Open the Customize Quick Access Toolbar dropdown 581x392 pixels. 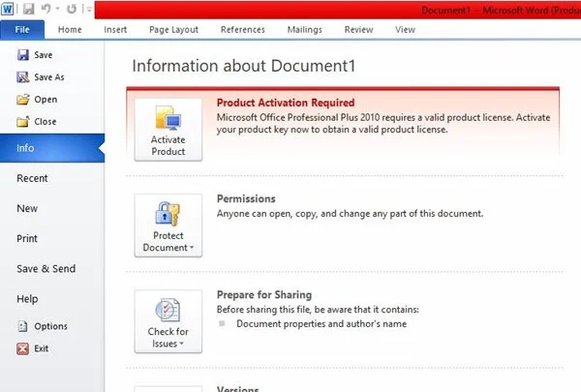pos(89,9)
